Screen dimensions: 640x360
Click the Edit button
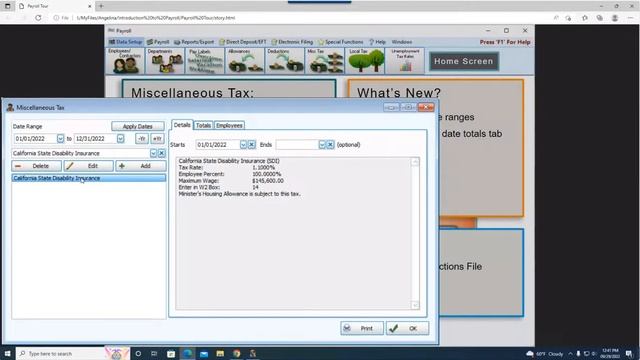[88, 166]
